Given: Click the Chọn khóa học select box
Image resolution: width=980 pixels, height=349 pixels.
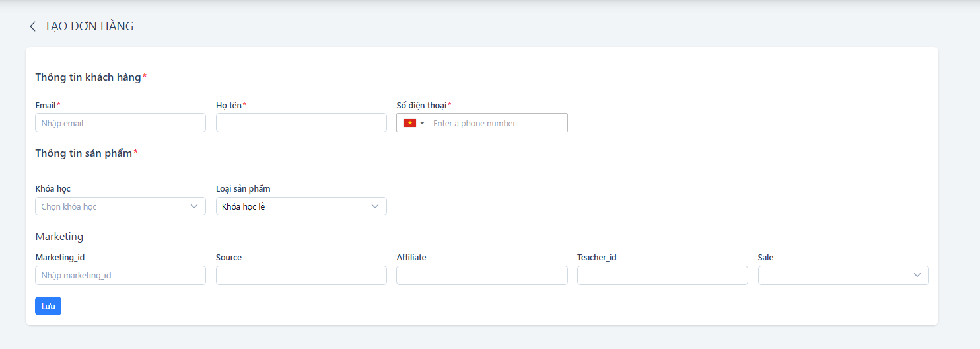Looking at the screenshot, I should click(x=120, y=206).
